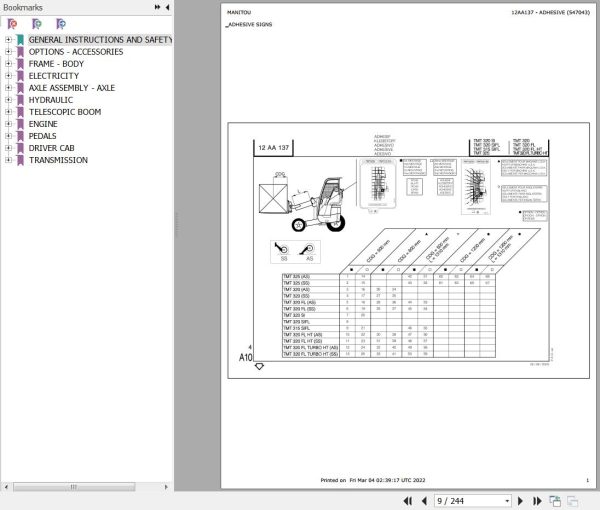Collapse the Bookmarks panel with left arrow
Image resolution: width=600 pixels, height=510 pixels.
(x=168, y=7)
